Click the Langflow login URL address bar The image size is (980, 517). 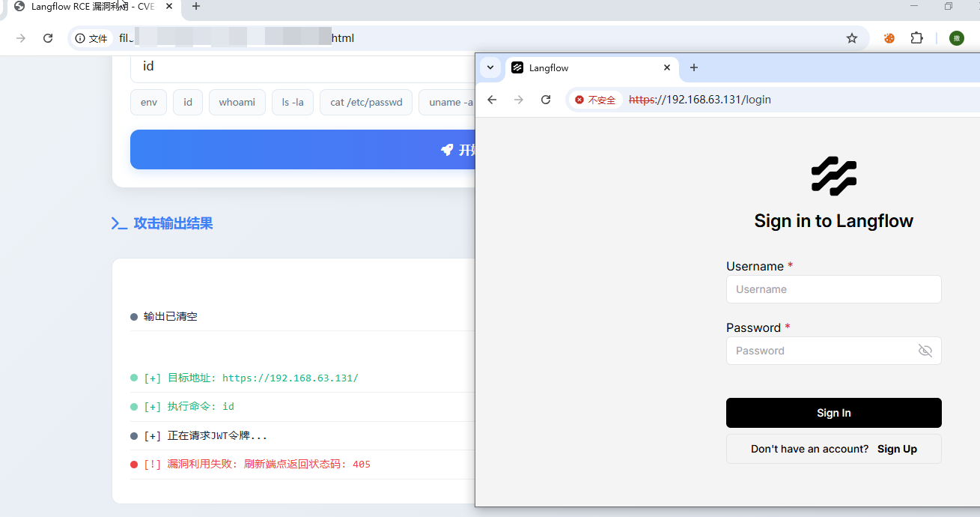point(773,100)
